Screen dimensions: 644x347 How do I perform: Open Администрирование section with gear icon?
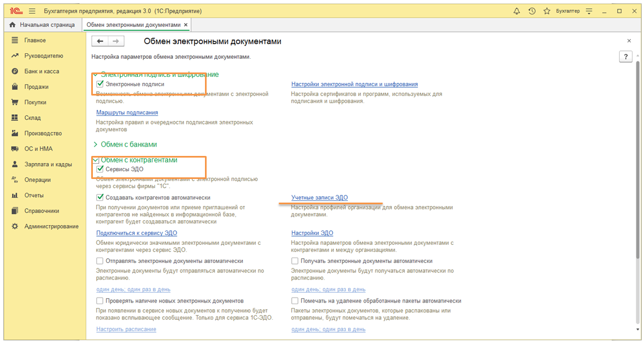click(x=51, y=226)
